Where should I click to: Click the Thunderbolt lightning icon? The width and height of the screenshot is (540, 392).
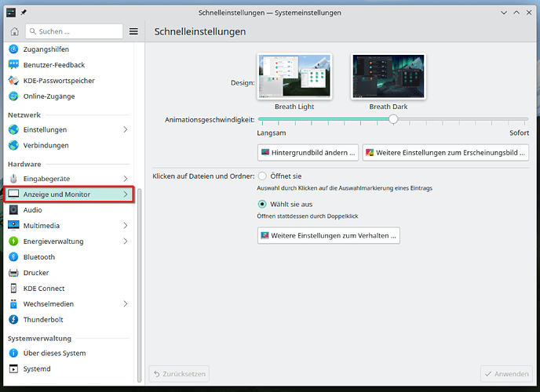pyautogui.click(x=13, y=319)
